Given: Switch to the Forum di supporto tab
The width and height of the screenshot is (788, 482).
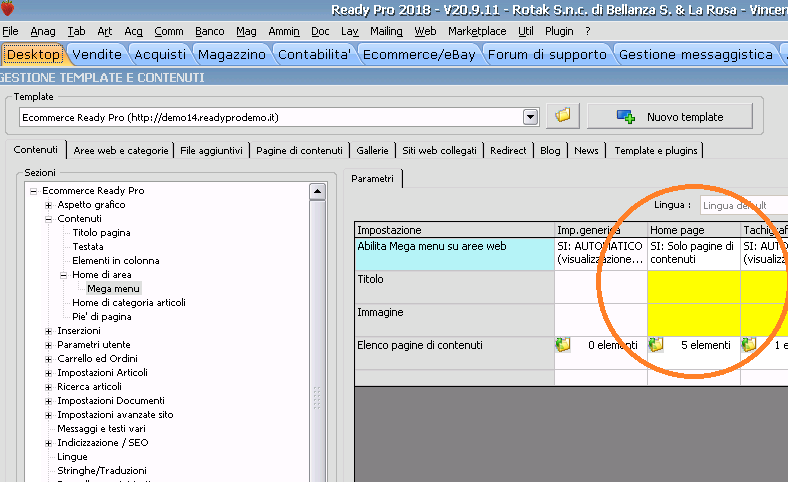Looking at the screenshot, I should pos(547,54).
